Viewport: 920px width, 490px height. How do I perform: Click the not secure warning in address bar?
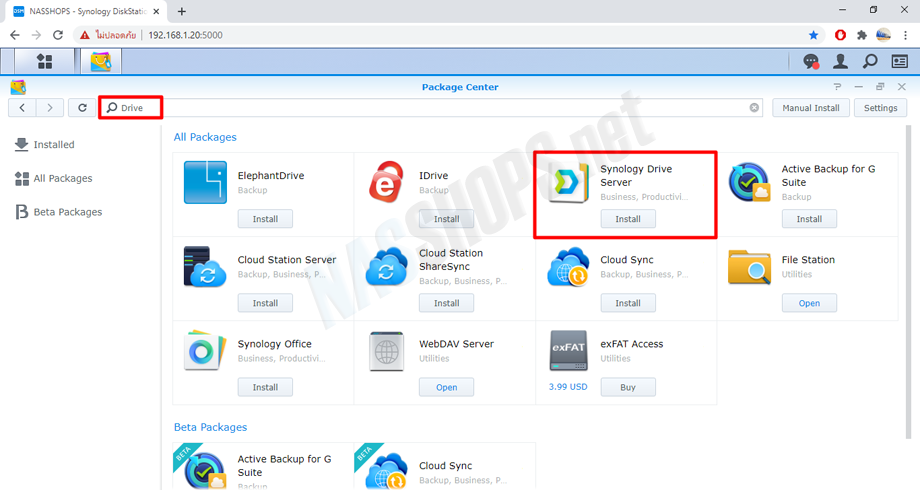[x=108, y=35]
